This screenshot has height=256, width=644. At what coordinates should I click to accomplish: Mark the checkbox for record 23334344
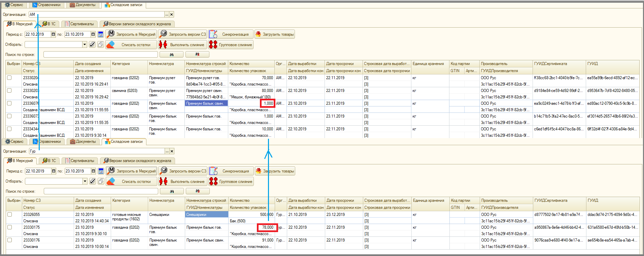[x=9, y=129]
